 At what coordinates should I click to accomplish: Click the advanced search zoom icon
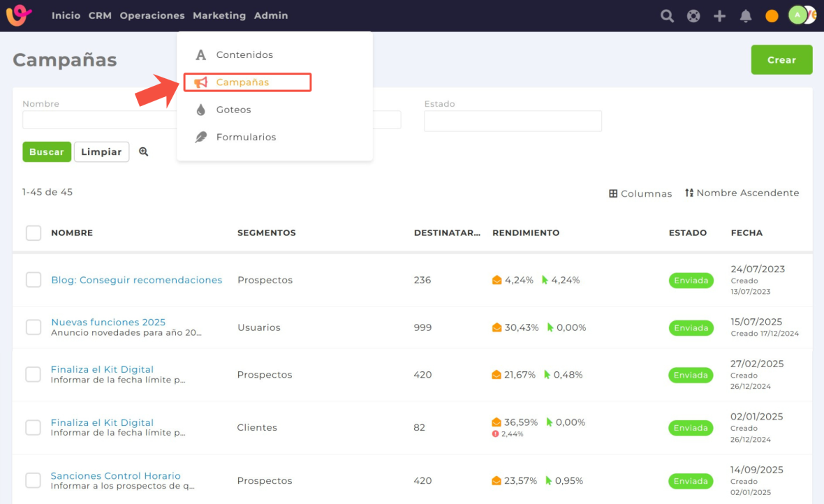(144, 151)
